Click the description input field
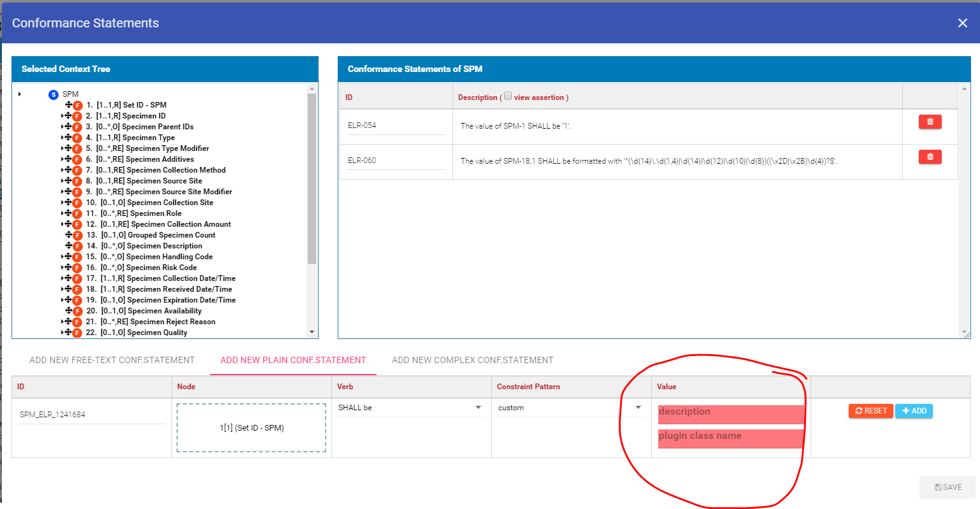Screen dimensions: 980x509 (730, 413)
